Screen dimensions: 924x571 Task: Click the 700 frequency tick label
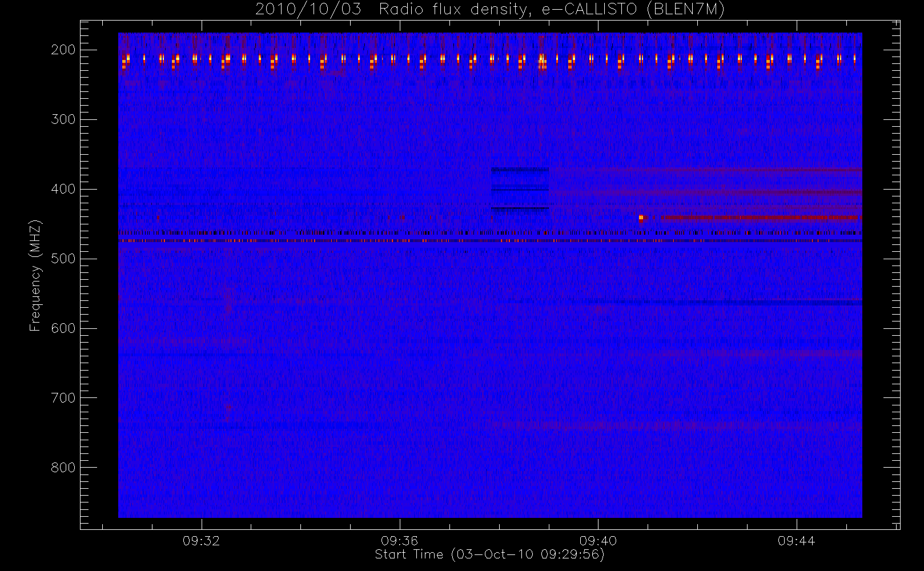(63, 398)
